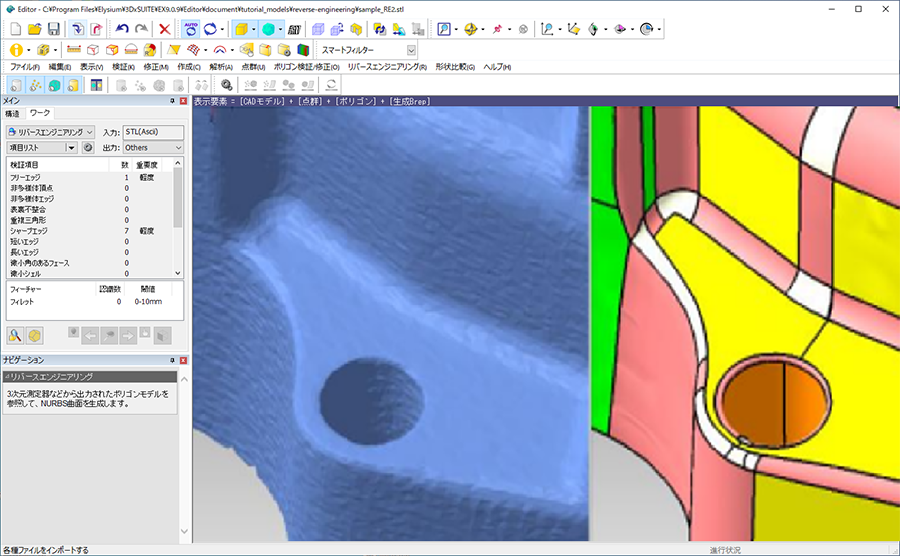Redo the last action
This screenshot has width=900, height=556.
point(141,29)
